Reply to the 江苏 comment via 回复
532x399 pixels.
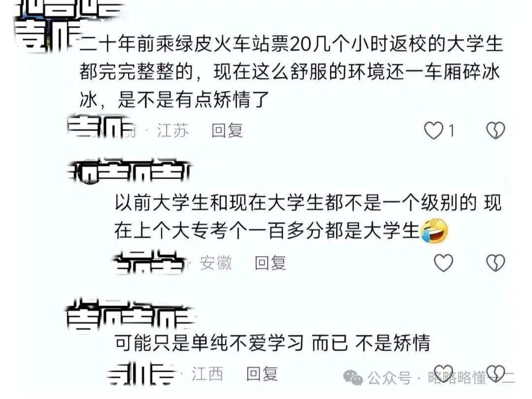click(x=227, y=131)
